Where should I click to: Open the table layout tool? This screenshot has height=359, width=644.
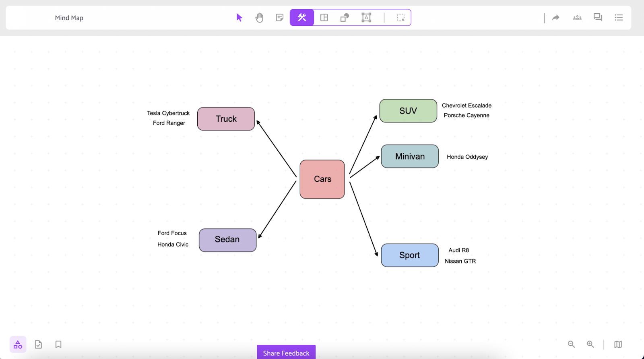(x=324, y=18)
